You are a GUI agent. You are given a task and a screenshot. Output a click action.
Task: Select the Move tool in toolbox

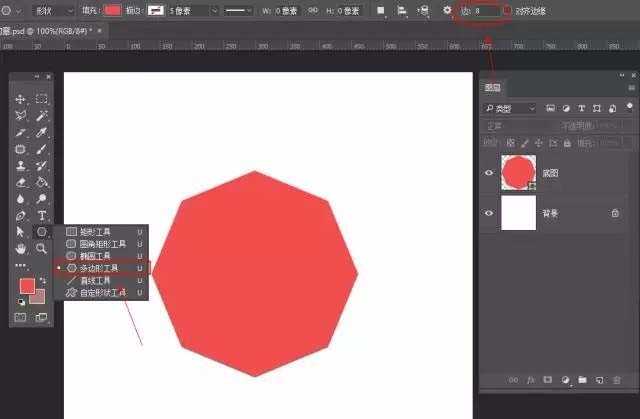coord(20,99)
